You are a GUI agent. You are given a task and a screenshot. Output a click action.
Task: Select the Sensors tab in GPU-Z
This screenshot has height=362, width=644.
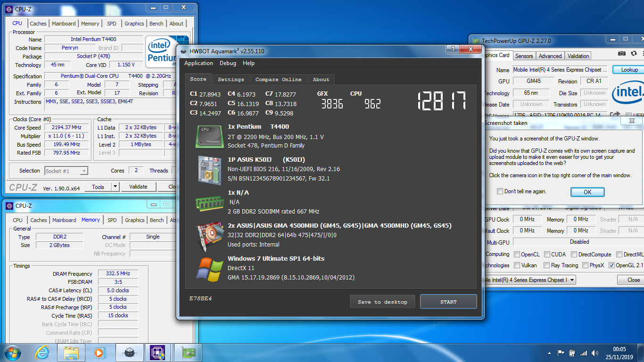(524, 56)
